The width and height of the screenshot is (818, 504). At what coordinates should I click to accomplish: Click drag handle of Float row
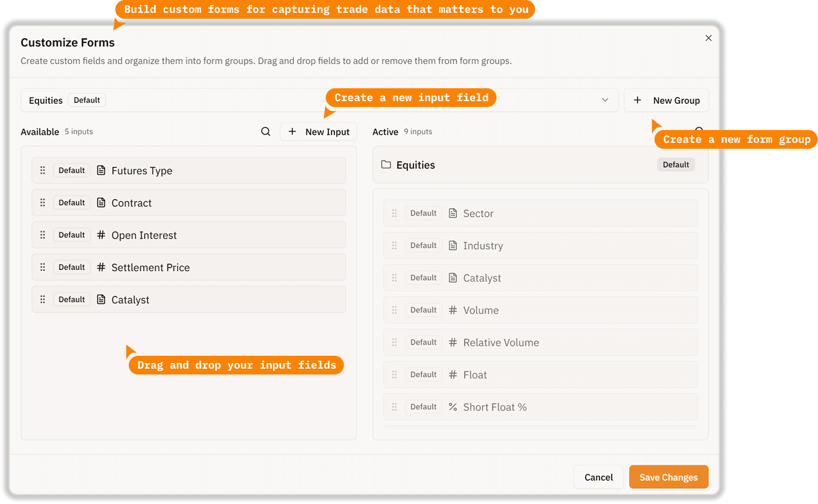pyautogui.click(x=395, y=375)
